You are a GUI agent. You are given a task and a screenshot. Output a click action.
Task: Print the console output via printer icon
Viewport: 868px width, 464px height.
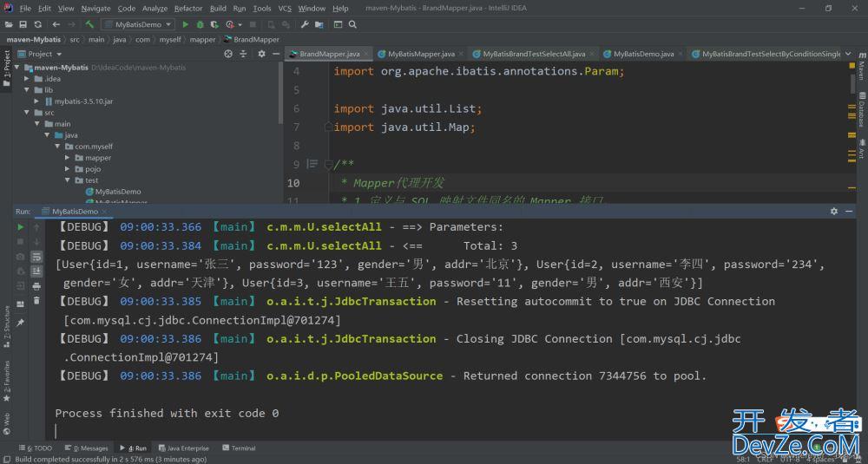click(36, 286)
